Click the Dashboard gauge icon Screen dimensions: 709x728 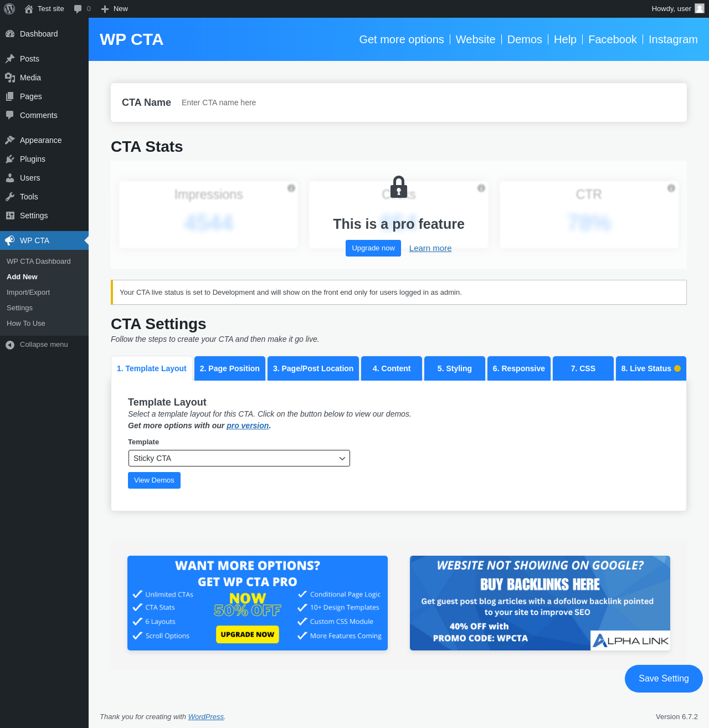pos(10,34)
